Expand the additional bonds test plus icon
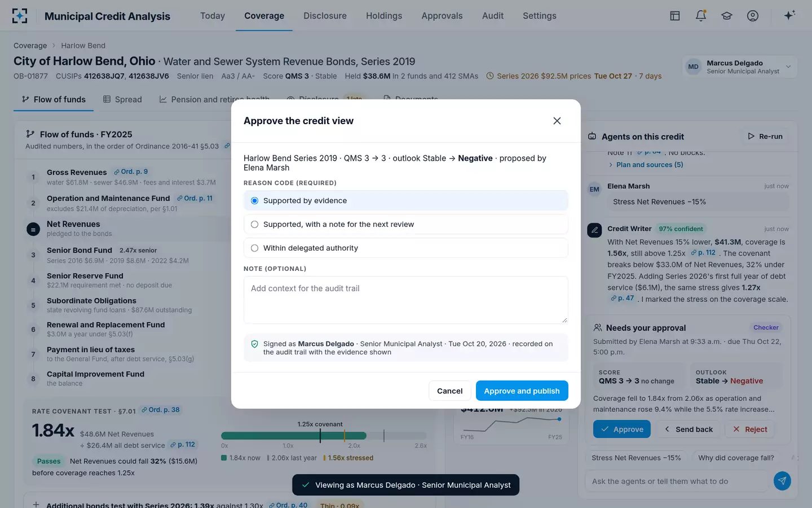812x508 pixels. [x=36, y=505]
